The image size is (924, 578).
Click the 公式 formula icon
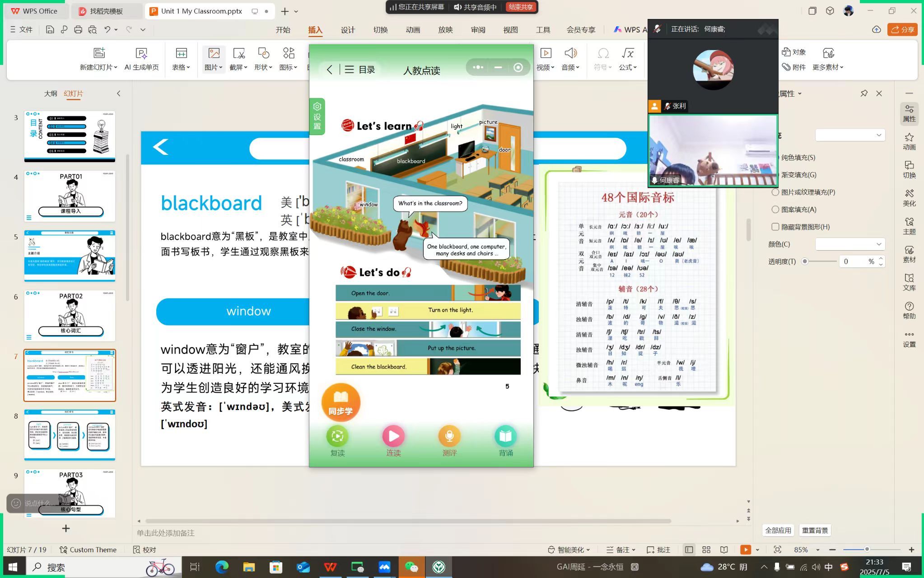pyautogui.click(x=627, y=53)
